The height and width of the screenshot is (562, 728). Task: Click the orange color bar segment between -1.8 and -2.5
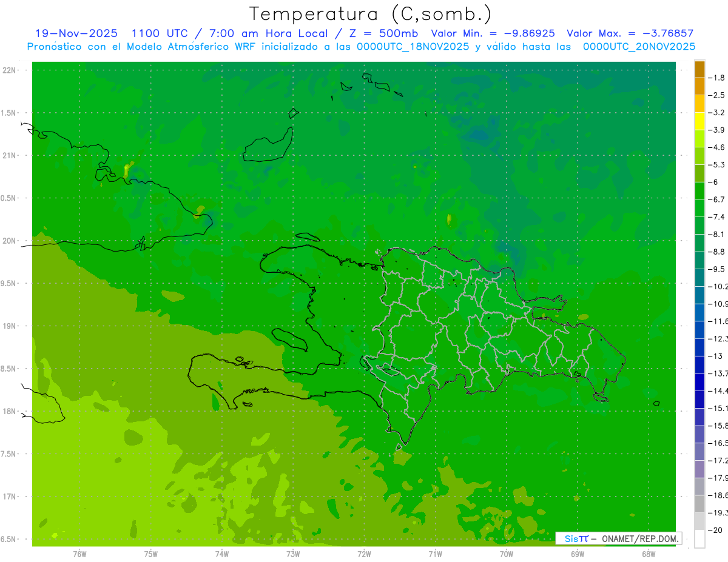pyautogui.click(x=699, y=87)
